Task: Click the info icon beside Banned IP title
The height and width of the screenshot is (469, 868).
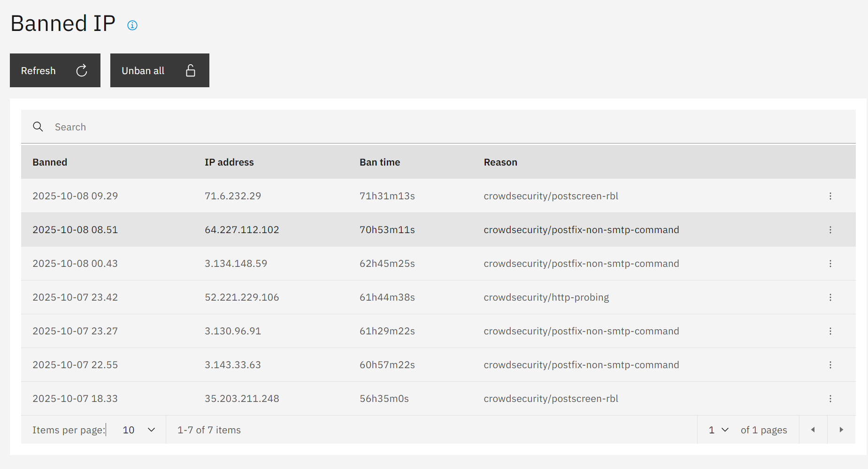Action: tap(132, 25)
